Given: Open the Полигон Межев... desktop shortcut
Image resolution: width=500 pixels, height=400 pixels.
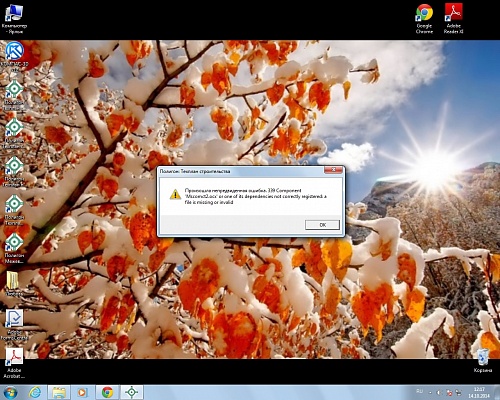Looking at the screenshot, I should pyautogui.click(x=14, y=248).
